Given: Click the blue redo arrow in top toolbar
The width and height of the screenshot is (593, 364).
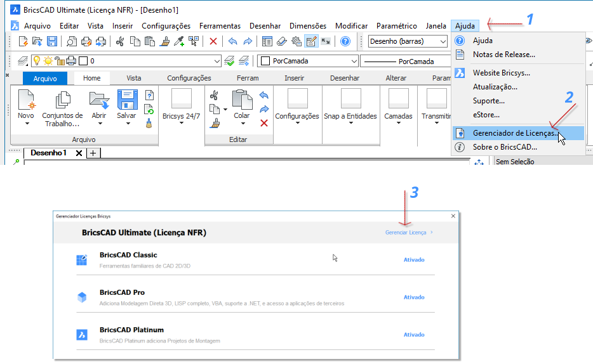Looking at the screenshot, I should (248, 41).
